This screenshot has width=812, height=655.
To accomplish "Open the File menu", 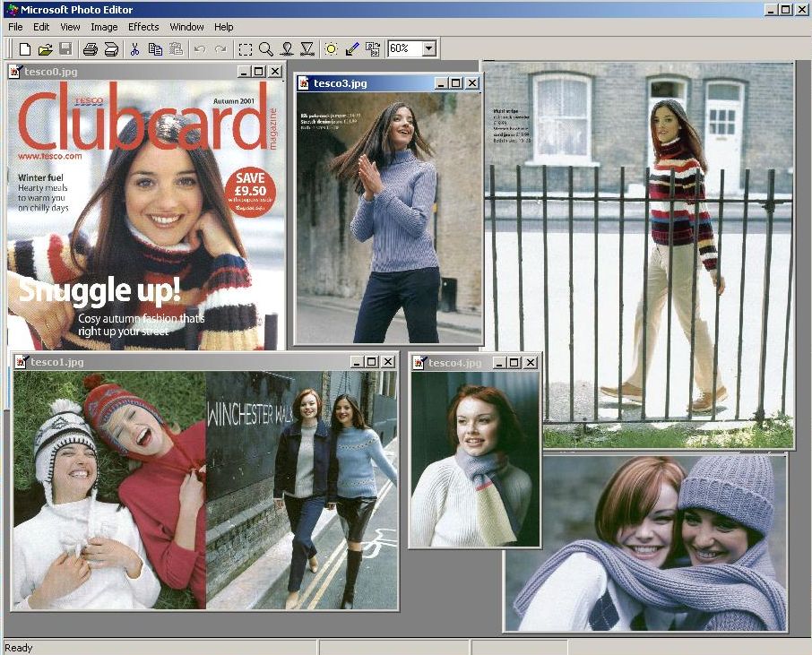I will (15, 27).
